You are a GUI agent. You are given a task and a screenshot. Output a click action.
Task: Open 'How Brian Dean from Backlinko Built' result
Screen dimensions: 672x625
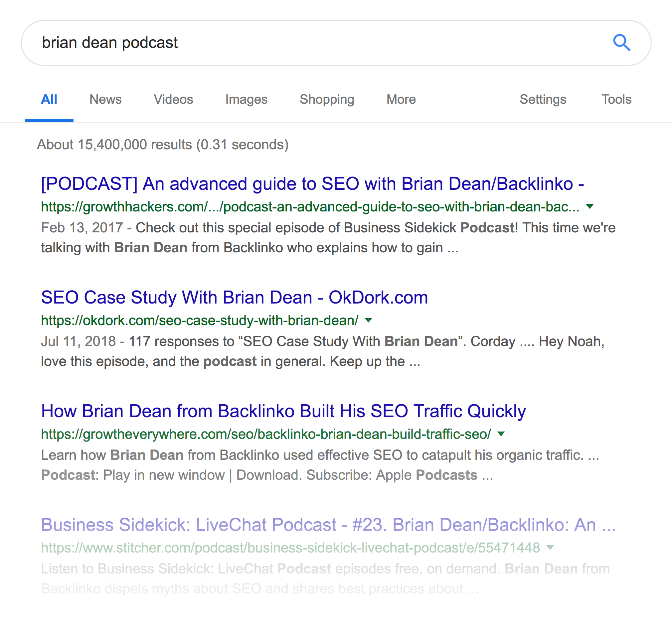click(x=284, y=412)
